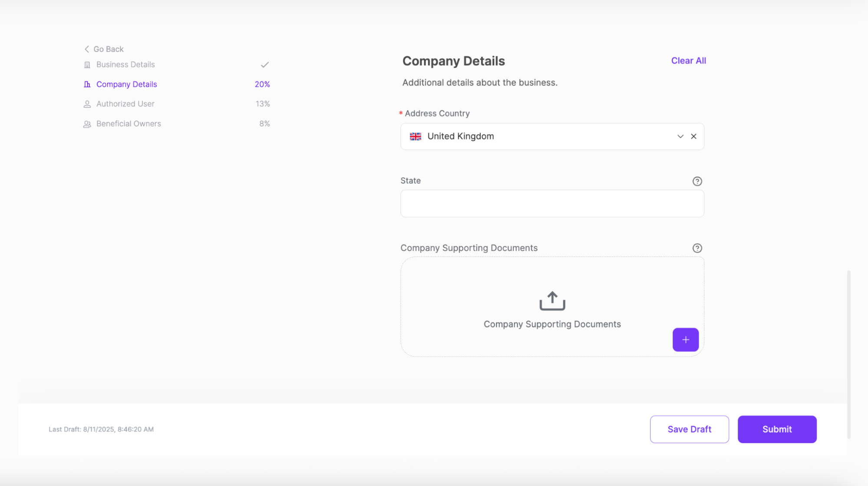Add a document with the plus button
This screenshot has height=486, width=868.
685,340
